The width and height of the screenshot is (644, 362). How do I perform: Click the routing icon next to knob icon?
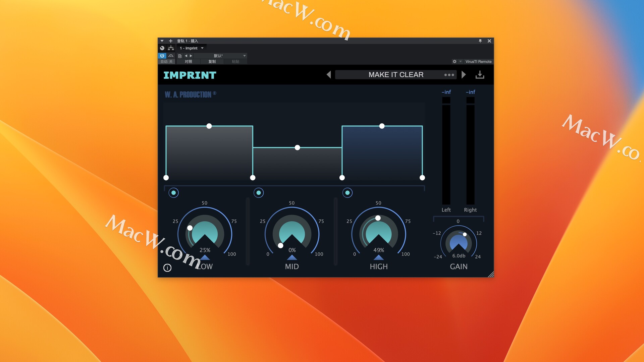click(x=171, y=48)
